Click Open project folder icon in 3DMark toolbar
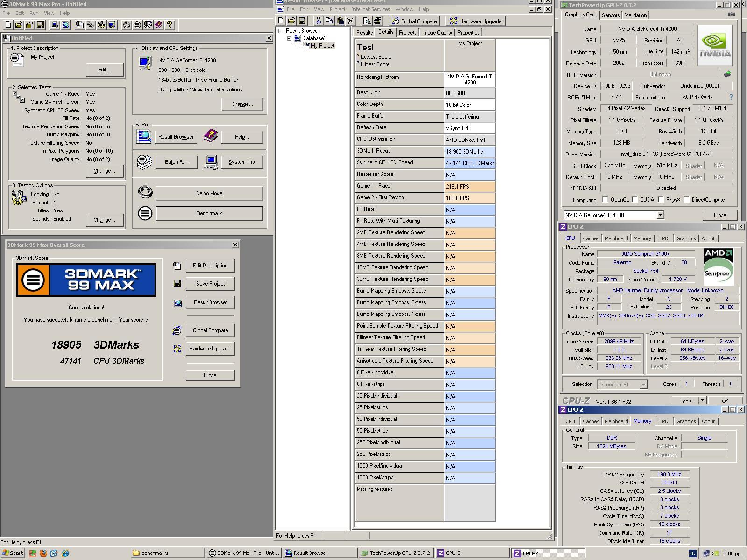Image resolution: width=747 pixels, height=560 pixels. 19,25
